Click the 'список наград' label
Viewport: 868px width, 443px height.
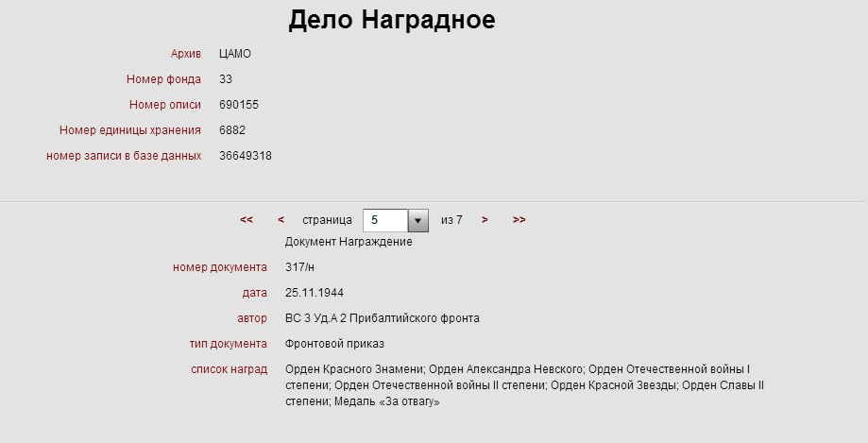230,369
